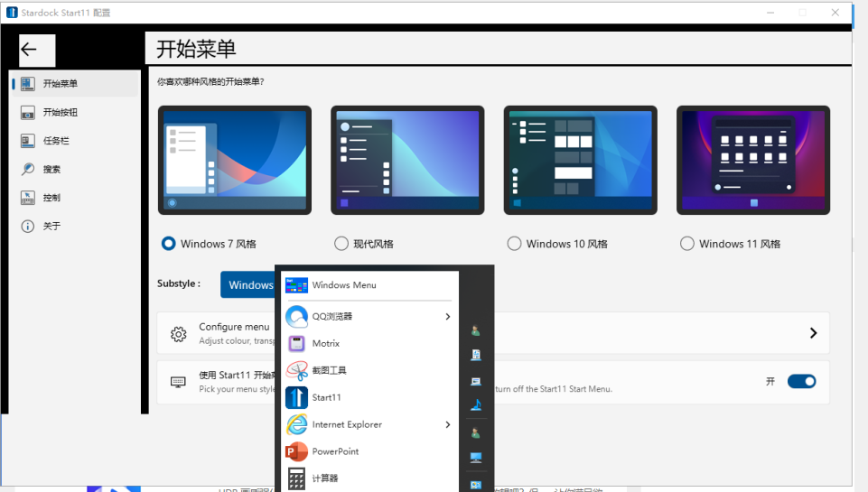Image resolution: width=868 pixels, height=492 pixels.
Task: Expand the Internet Explorer submenu arrow
Action: point(447,424)
